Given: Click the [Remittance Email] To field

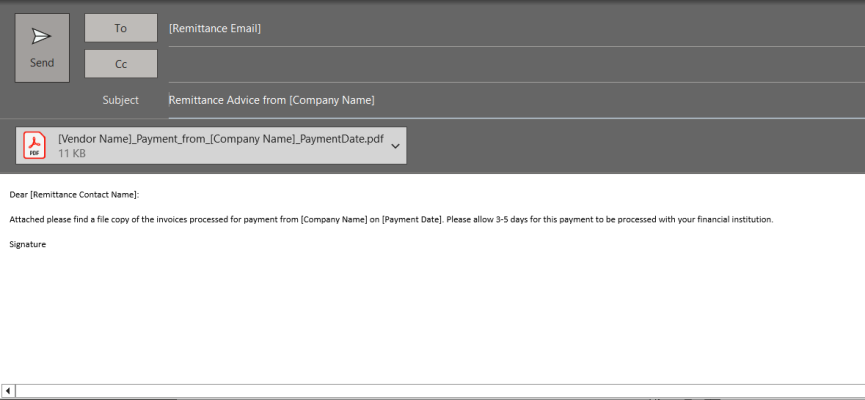Looking at the screenshot, I should coord(215,28).
